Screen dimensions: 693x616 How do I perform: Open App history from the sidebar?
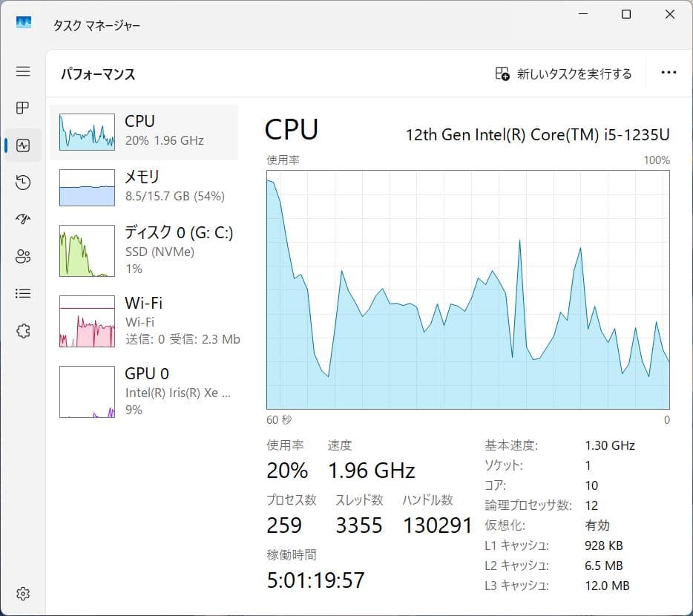coord(22,182)
